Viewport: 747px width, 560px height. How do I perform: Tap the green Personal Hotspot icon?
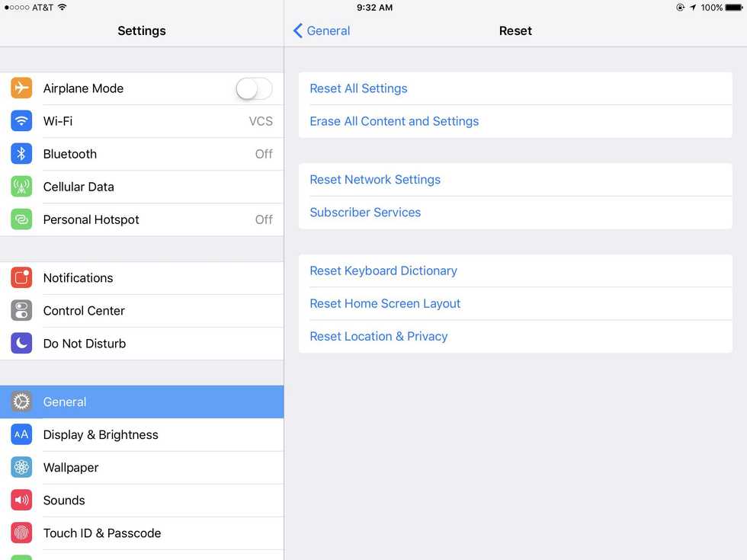pyautogui.click(x=21, y=219)
